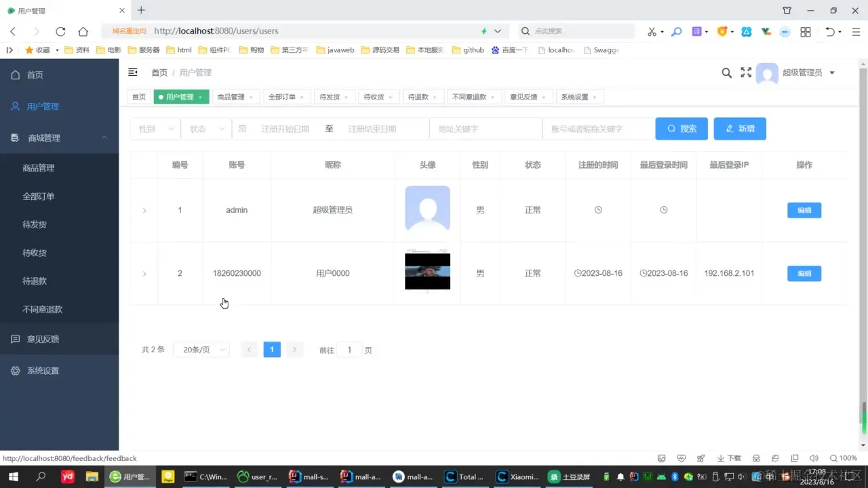Focus the 账号或者昵称关键字 input
This screenshot has height=488, width=868.
(x=598, y=129)
